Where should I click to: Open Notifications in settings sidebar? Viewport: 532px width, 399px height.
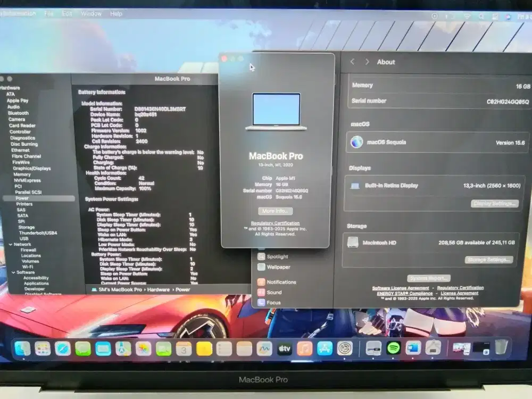[281, 282]
